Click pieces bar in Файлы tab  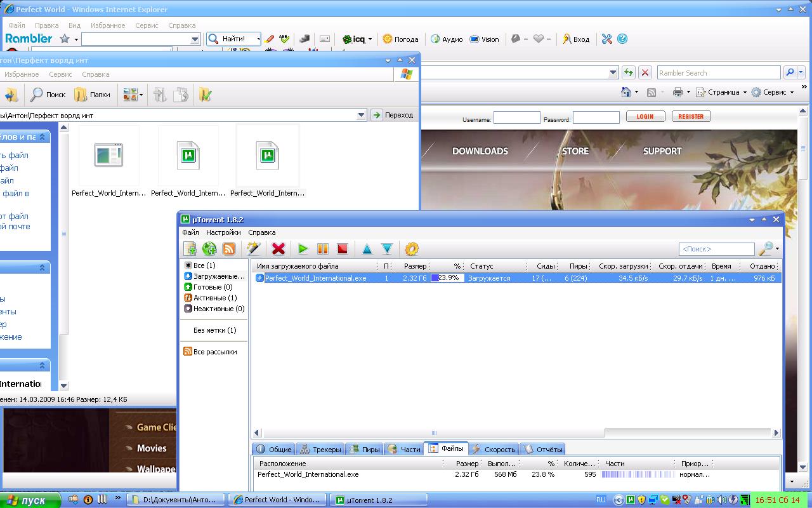(638, 474)
